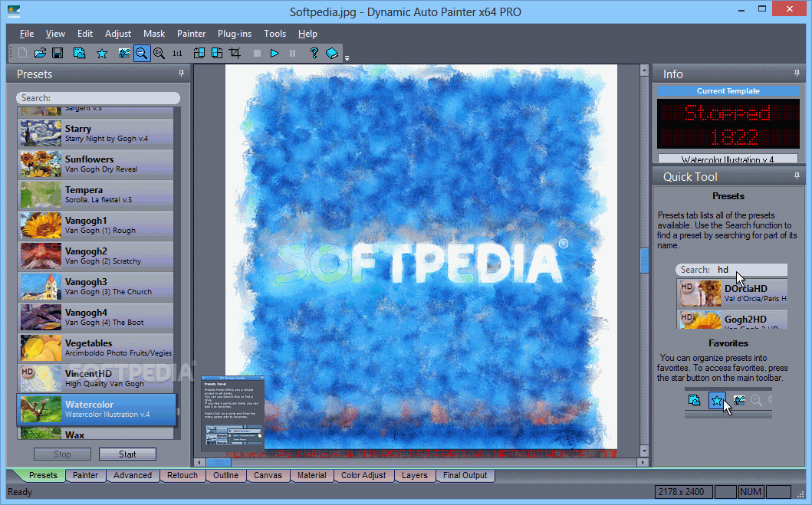
Task: Select the Vangogh2 Scratchy preset
Action: [x=96, y=256]
